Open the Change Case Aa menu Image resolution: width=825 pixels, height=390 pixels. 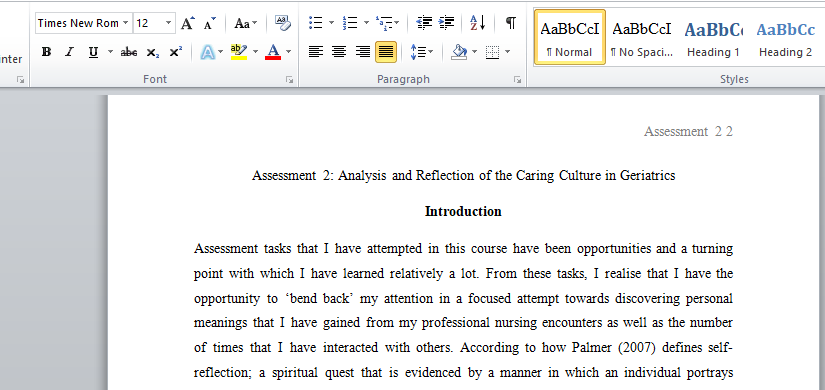246,23
